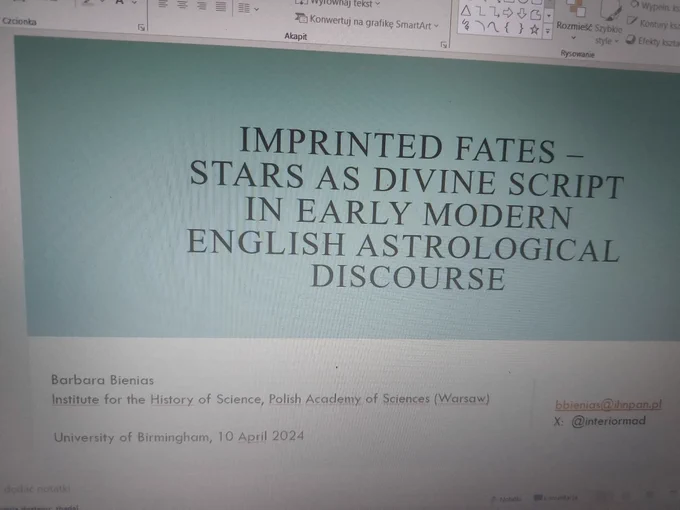
Task: Click the author name Barbara Bienias
Action: click(102, 380)
